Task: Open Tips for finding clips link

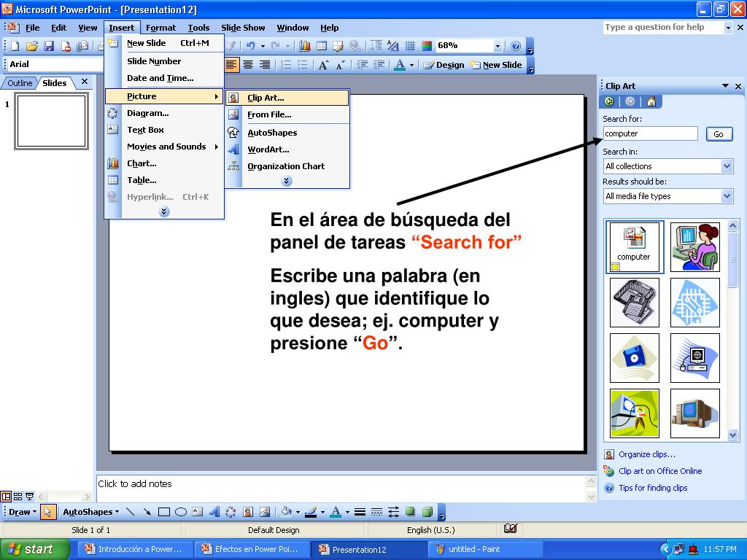Action: pyautogui.click(x=653, y=488)
